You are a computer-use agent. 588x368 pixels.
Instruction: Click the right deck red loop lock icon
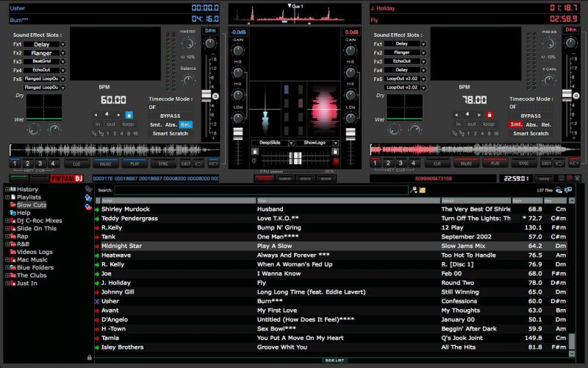(489, 115)
